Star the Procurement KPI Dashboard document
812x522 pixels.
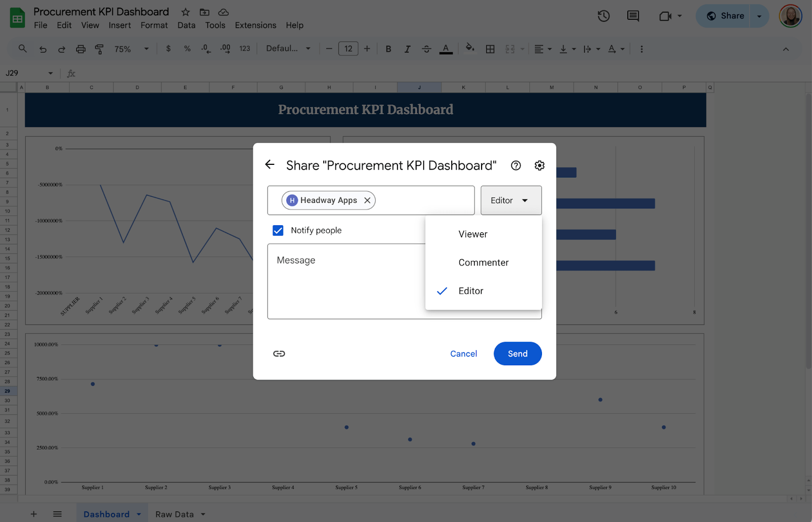click(x=186, y=12)
